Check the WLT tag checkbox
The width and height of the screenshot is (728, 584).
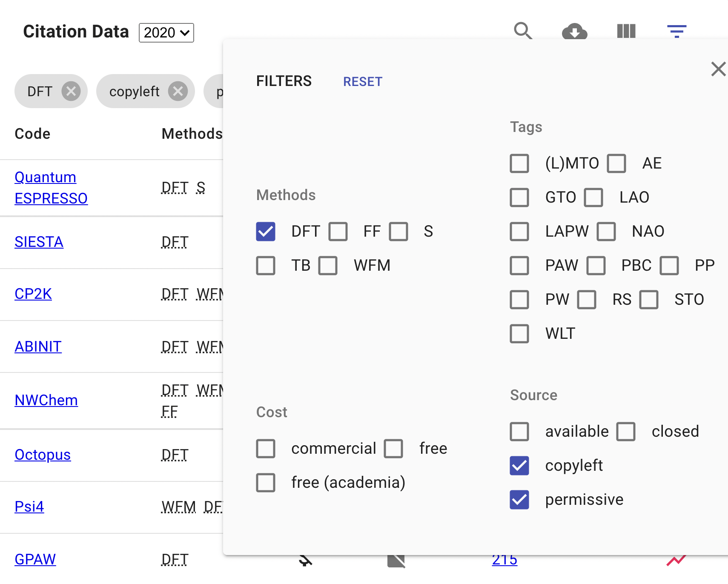(519, 334)
